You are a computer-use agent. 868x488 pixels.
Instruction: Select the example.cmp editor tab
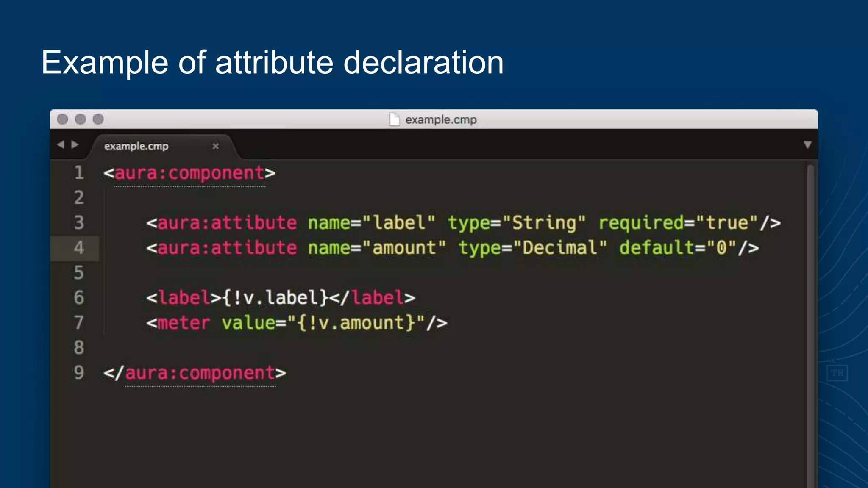[x=164, y=147]
